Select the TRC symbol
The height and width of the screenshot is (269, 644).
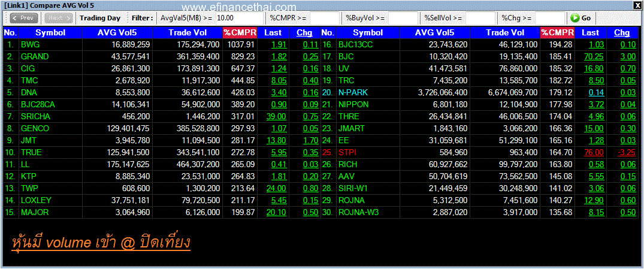pos(346,80)
